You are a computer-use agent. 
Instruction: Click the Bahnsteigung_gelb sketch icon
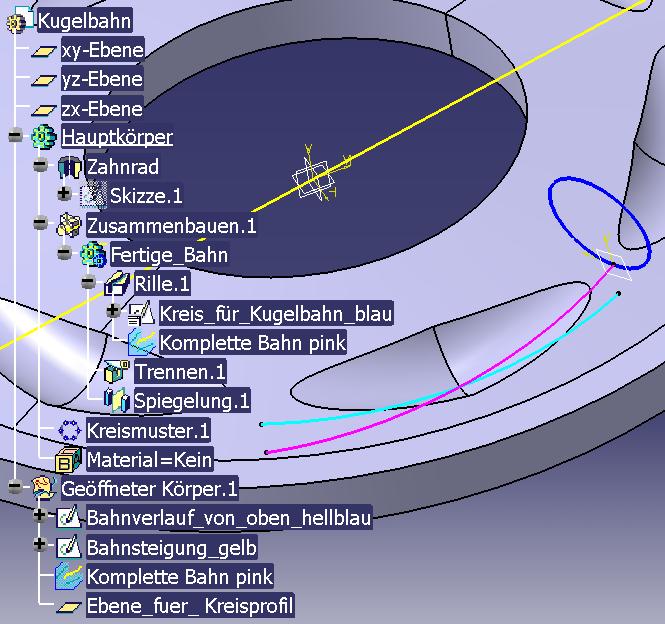pos(69,547)
